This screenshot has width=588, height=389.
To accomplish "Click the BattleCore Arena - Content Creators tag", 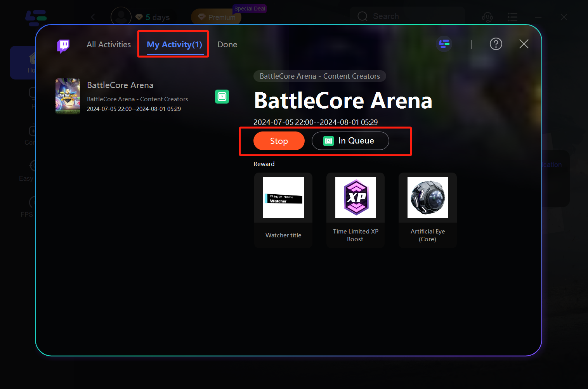I will 320,76.
